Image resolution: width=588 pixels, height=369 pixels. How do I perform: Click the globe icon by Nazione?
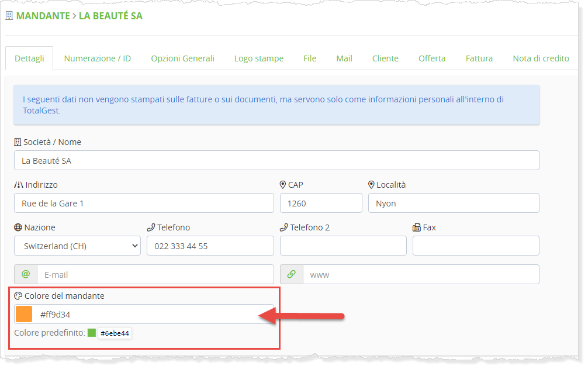coord(18,227)
